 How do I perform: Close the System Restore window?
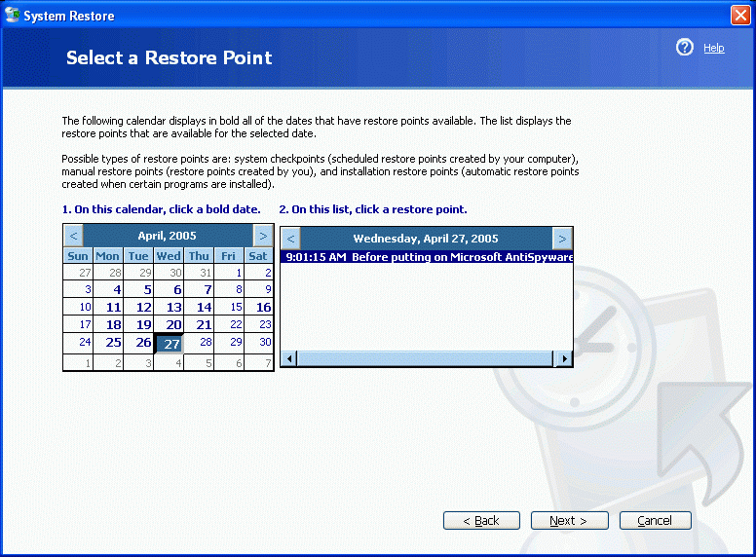[740, 15]
